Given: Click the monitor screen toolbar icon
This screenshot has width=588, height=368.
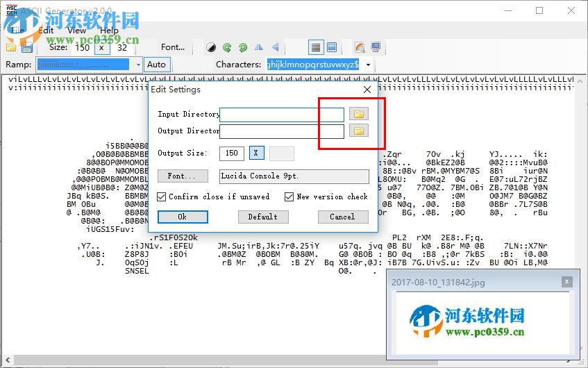Looking at the screenshot, I should click(x=376, y=47).
